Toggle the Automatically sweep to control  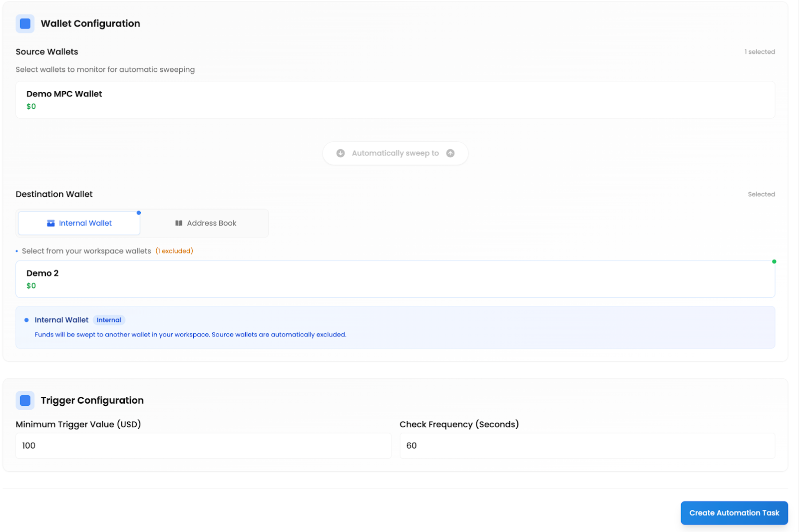(x=395, y=153)
